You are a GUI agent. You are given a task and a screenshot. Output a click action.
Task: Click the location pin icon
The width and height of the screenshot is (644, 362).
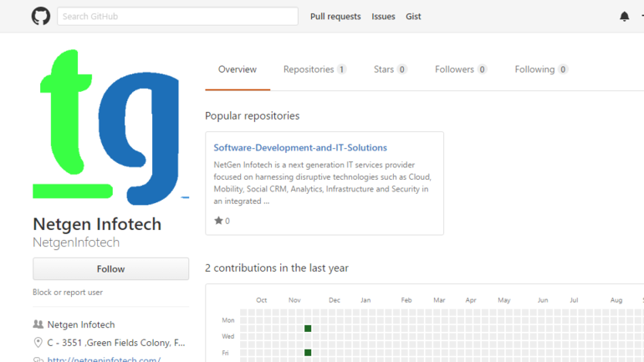click(x=38, y=342)
